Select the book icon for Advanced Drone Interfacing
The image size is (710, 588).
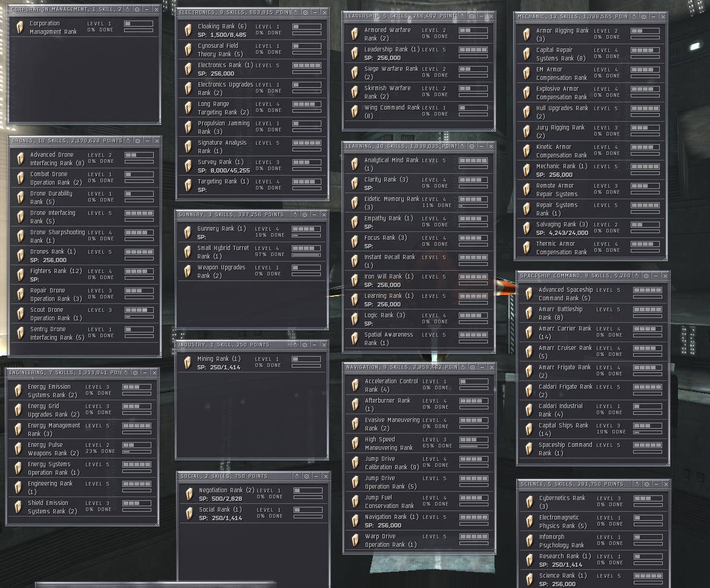tap(21, 159)
